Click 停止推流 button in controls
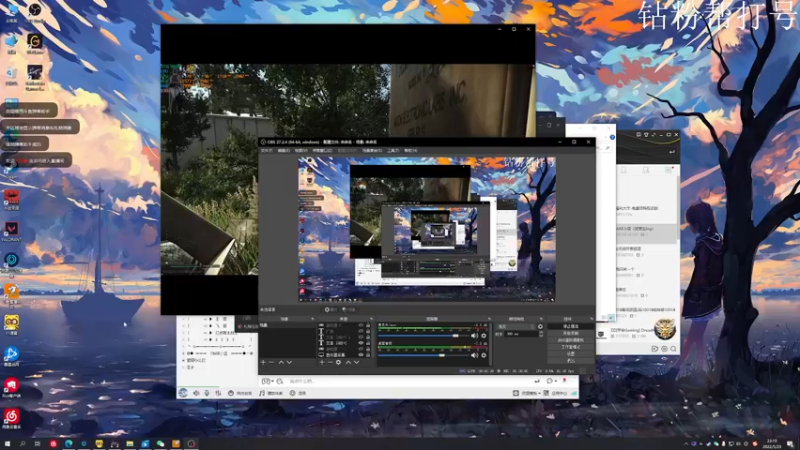 click(570, 327)
